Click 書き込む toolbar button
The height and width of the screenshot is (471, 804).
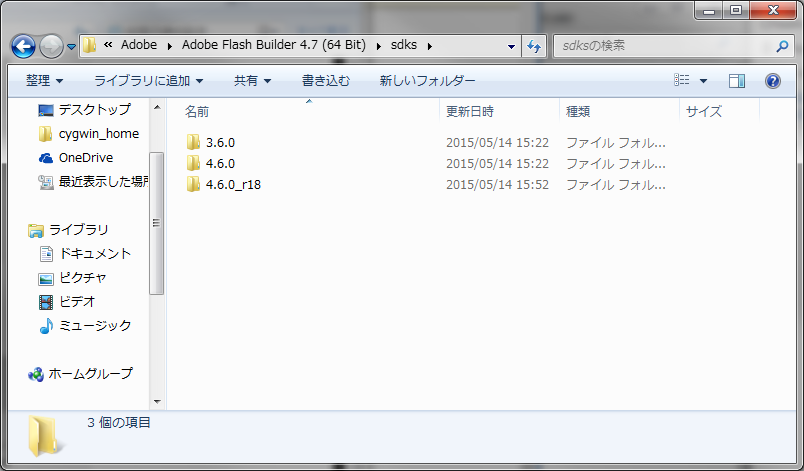[x=326, y=80]
